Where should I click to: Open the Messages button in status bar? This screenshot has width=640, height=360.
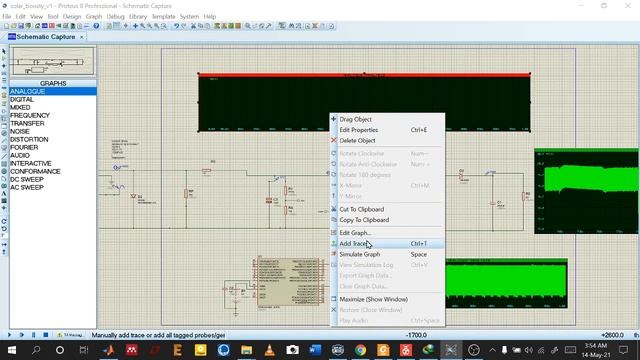tap(70, 335)
